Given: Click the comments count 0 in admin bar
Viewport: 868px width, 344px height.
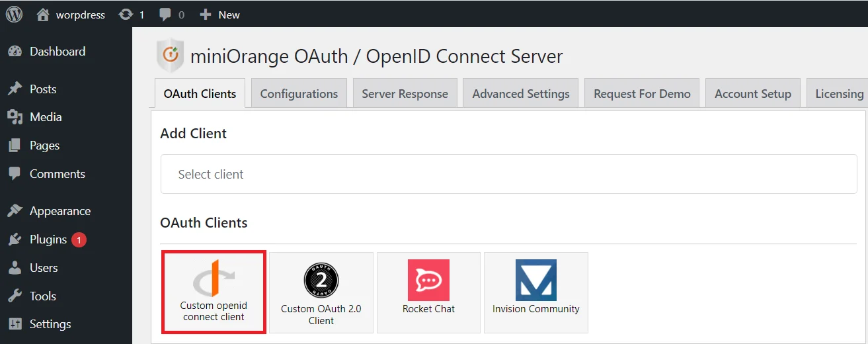Looking at the screenshot, I should 181,15.
